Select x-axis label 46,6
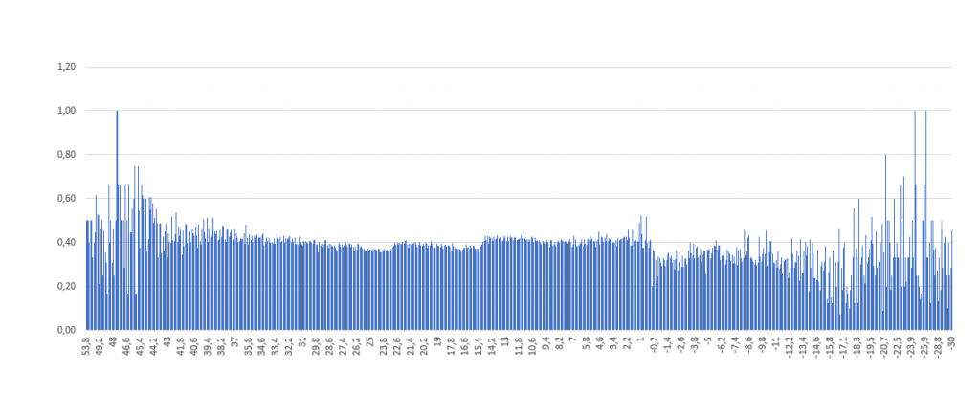This screenshot has height=415, width=980. coord(127,346)
